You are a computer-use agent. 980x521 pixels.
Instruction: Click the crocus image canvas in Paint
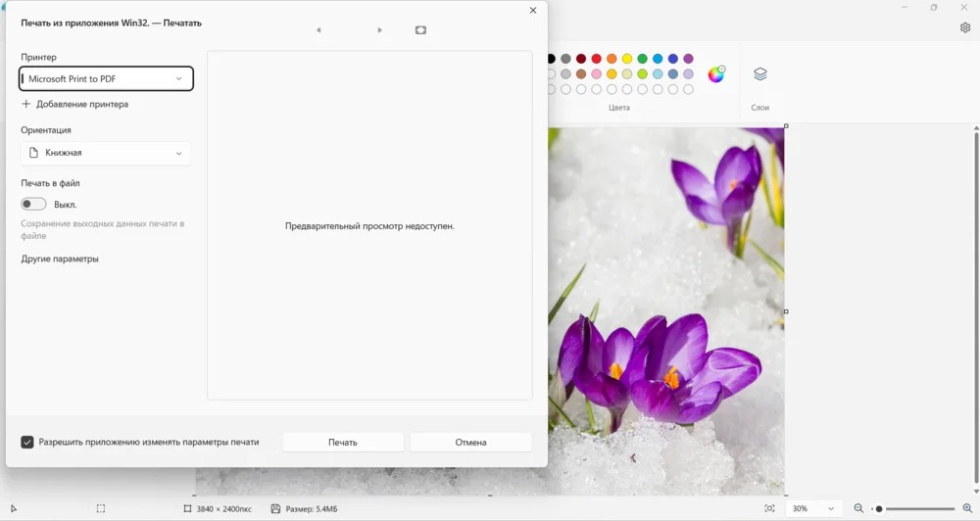click(x=666, y=310)
